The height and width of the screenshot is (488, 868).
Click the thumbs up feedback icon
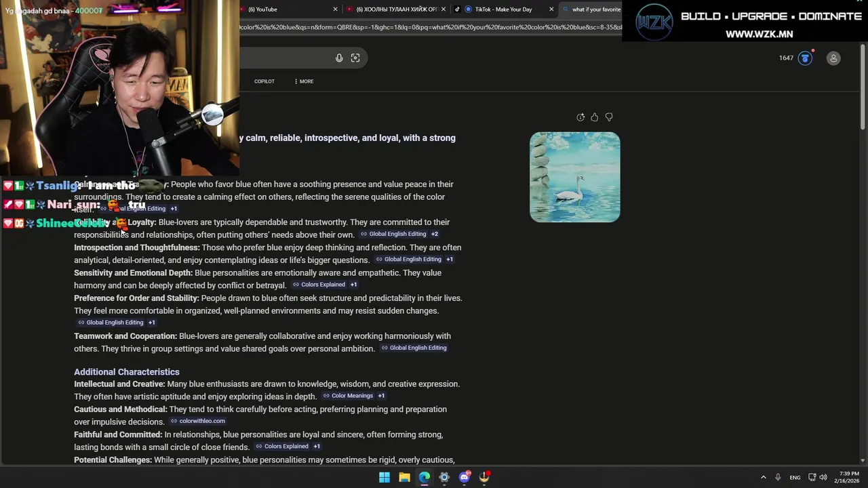[x=595, y=117]
